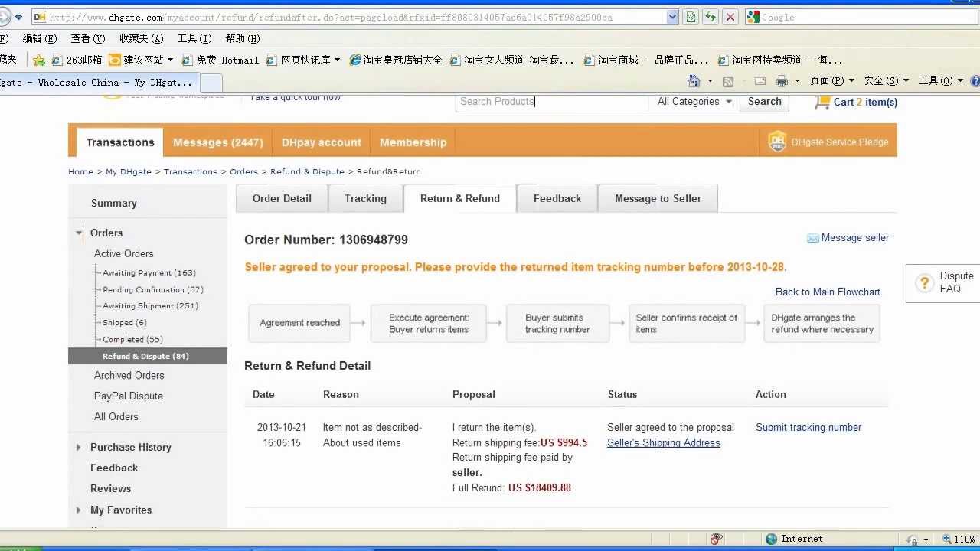Switch to the Message to Seller tab
Screen dimensions: 980x551
pos(658,198)
